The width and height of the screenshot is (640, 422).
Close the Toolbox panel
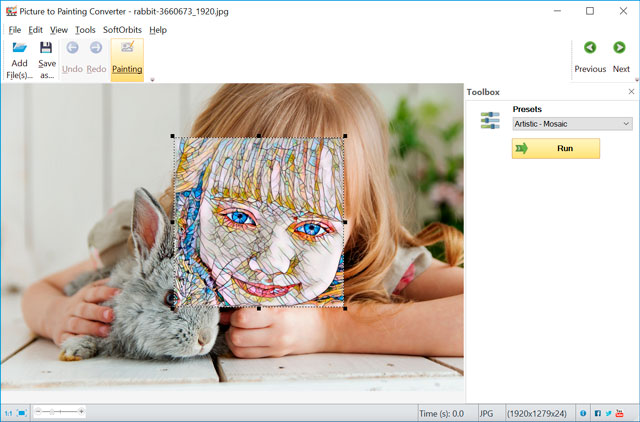pos(630,92)
